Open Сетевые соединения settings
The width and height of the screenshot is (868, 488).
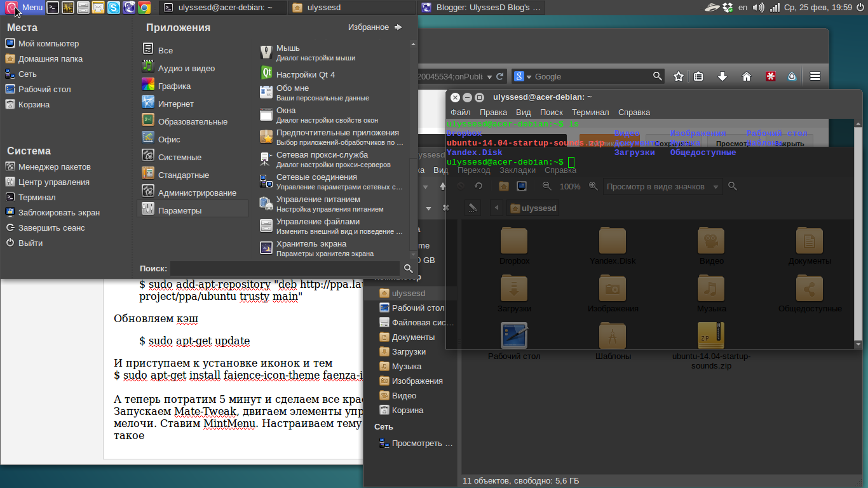[x=332, y=182]
